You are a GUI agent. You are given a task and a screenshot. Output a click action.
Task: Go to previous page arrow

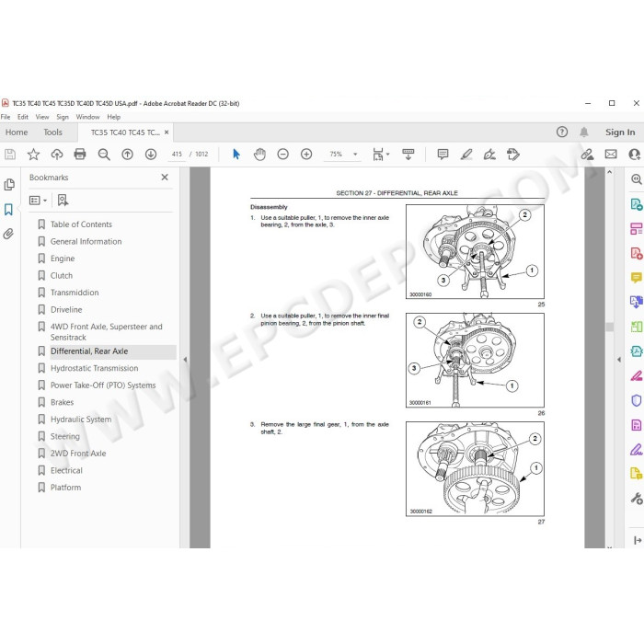(127, 155)
